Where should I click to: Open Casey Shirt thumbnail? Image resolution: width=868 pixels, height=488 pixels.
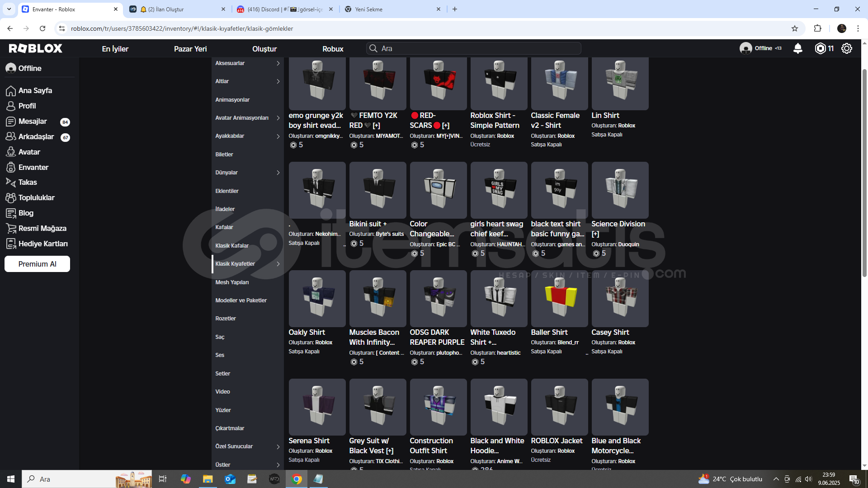tap(620, 299)
